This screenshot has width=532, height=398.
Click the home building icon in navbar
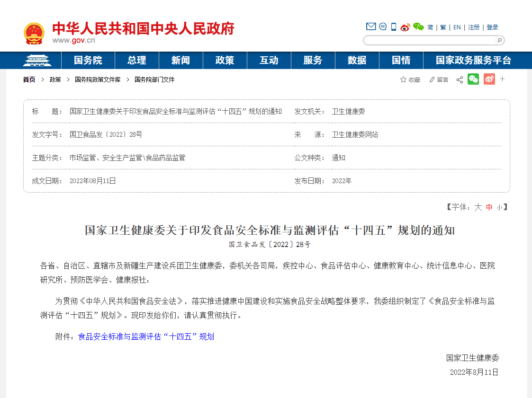tap(37, 61)
